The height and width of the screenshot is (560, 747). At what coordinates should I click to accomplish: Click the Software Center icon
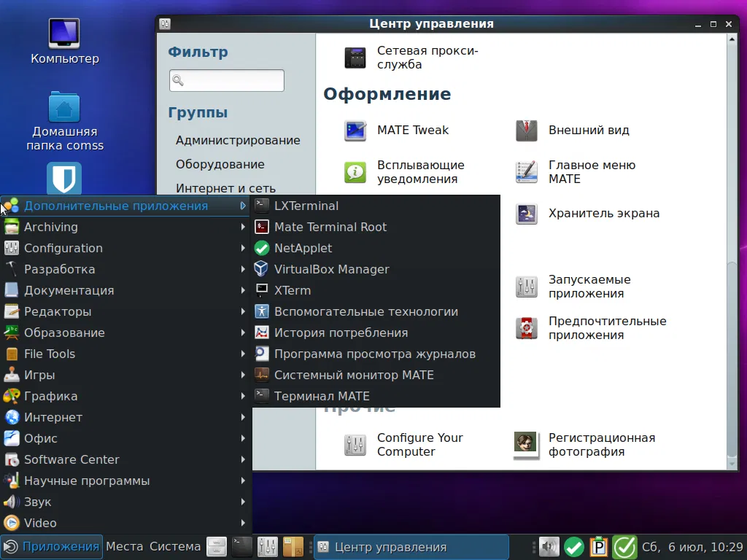(12, 459)
